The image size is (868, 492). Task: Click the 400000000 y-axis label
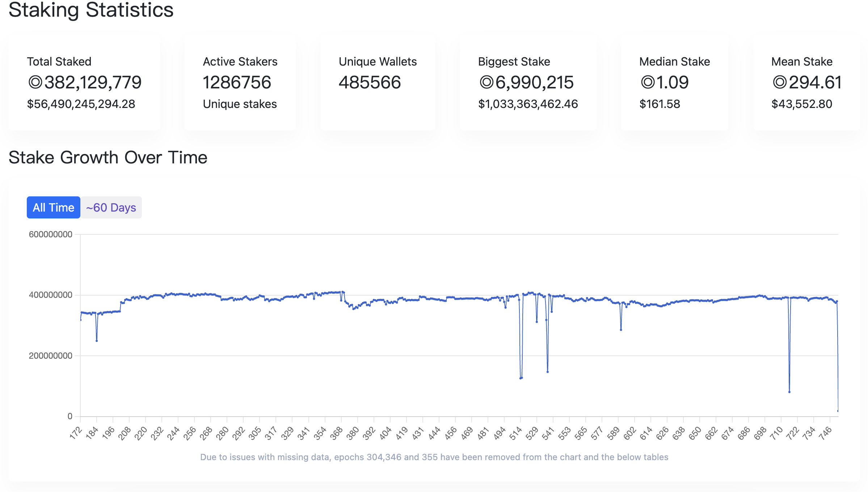pos(51,295)
